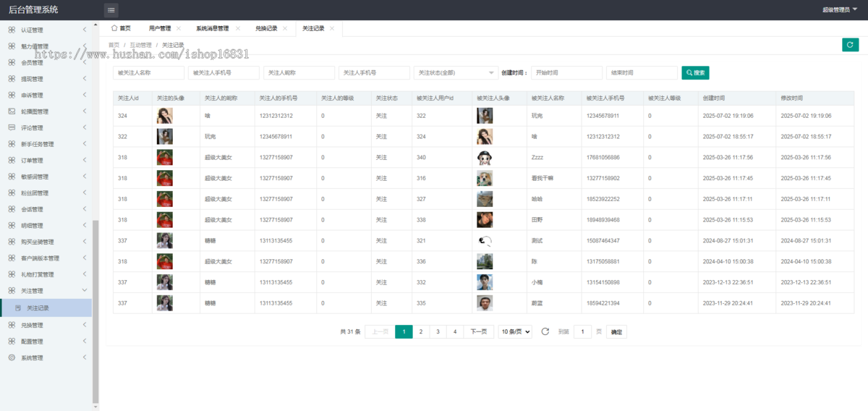Click the green refresh icon button
The image size is (868, 411).
(850, 45)
